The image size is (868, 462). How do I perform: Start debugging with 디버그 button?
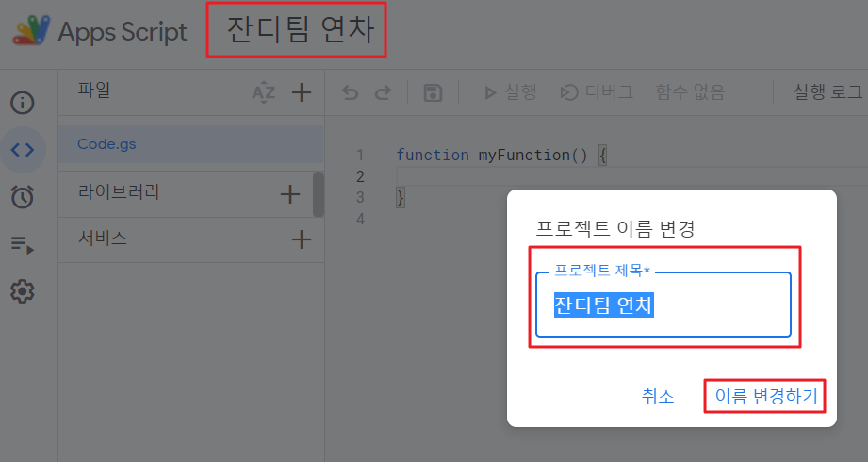pyautogui.click(x=597, y=92)
